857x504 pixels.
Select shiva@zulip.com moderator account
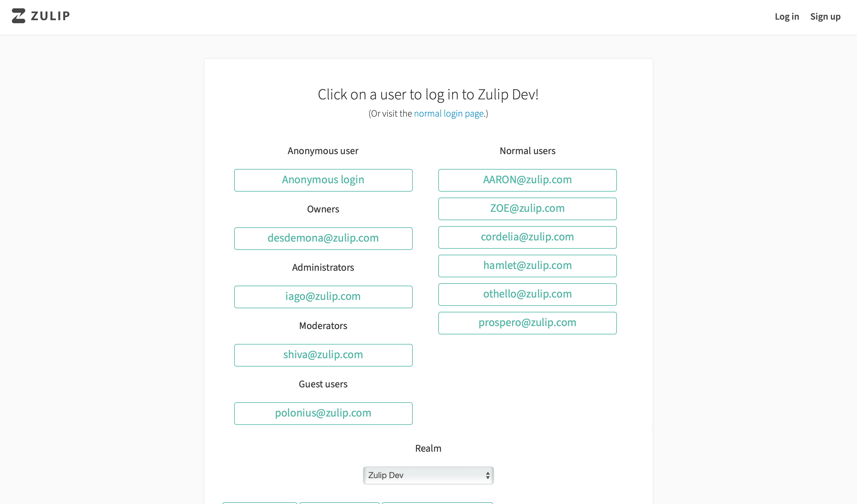coord(323,355)
